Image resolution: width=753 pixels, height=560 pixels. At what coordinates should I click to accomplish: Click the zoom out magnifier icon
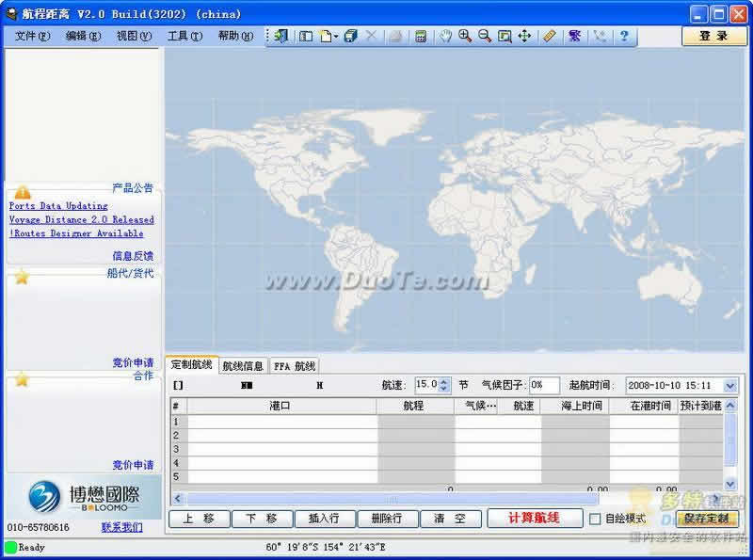point(485,36)
